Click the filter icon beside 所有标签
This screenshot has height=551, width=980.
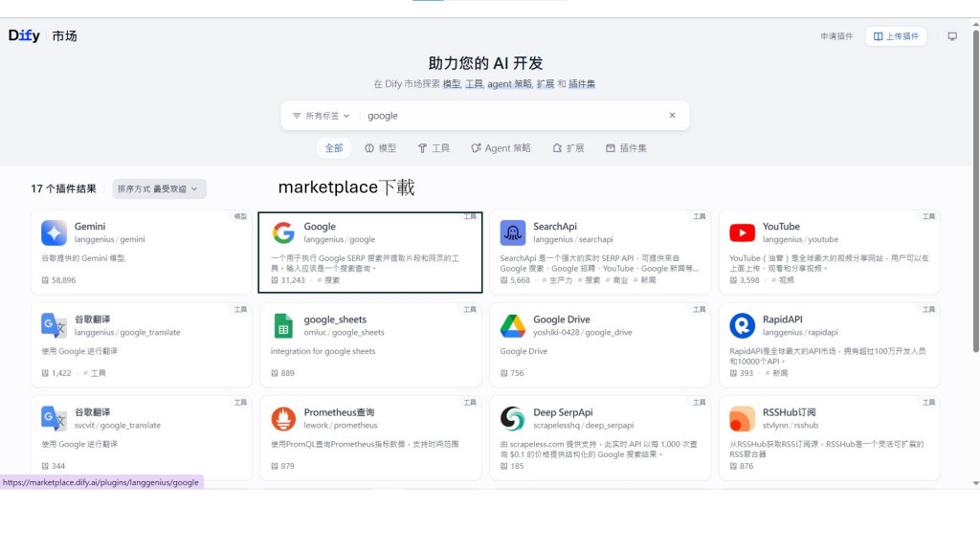click(297, 116)
